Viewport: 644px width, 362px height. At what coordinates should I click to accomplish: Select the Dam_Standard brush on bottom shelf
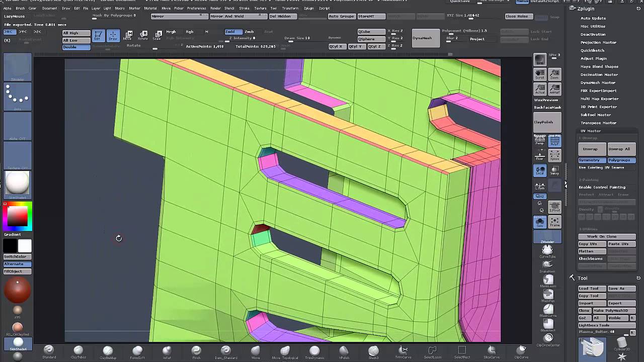(x=225, y=352)
